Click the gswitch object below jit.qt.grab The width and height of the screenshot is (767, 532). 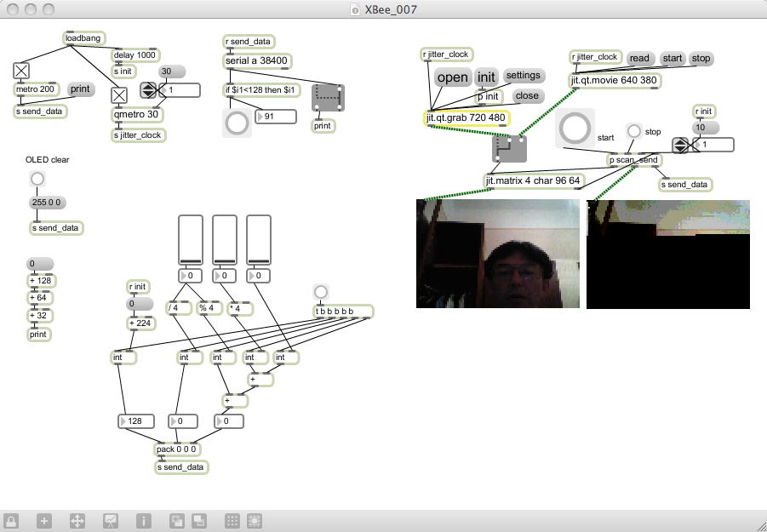click(x=509, y=149)
